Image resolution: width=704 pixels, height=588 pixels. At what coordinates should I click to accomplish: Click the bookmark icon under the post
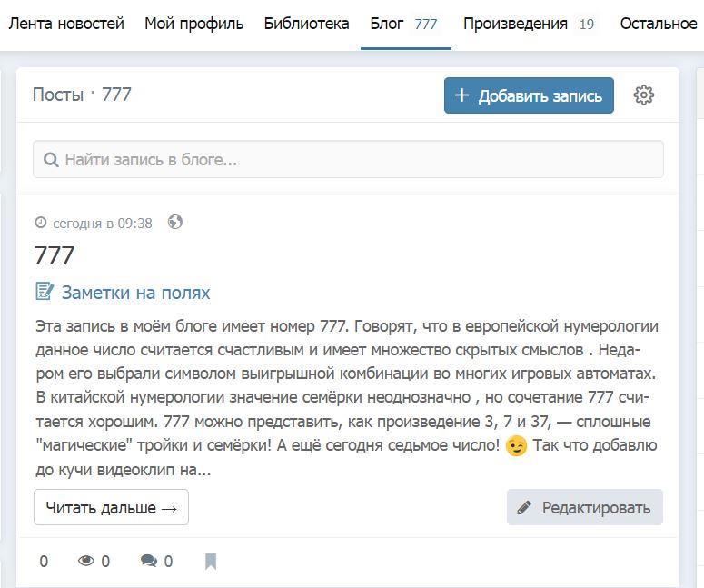[x=211, y=562]
